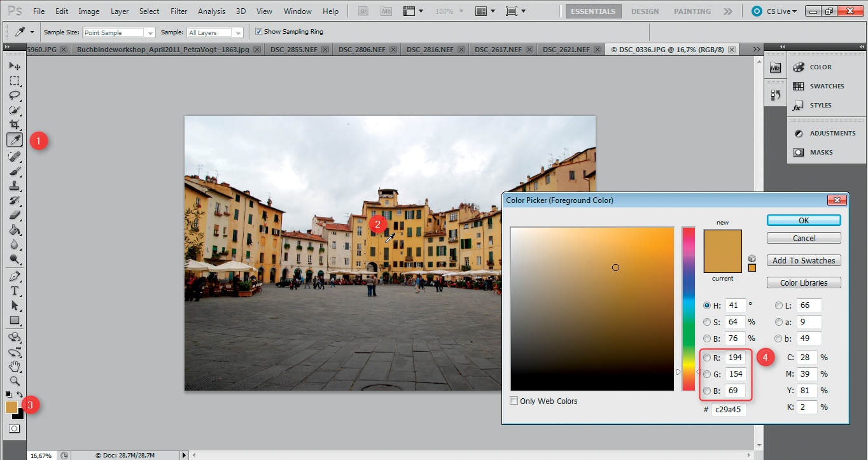Select the R red radio button
This screenshot has height=460, width=868.
707,358
